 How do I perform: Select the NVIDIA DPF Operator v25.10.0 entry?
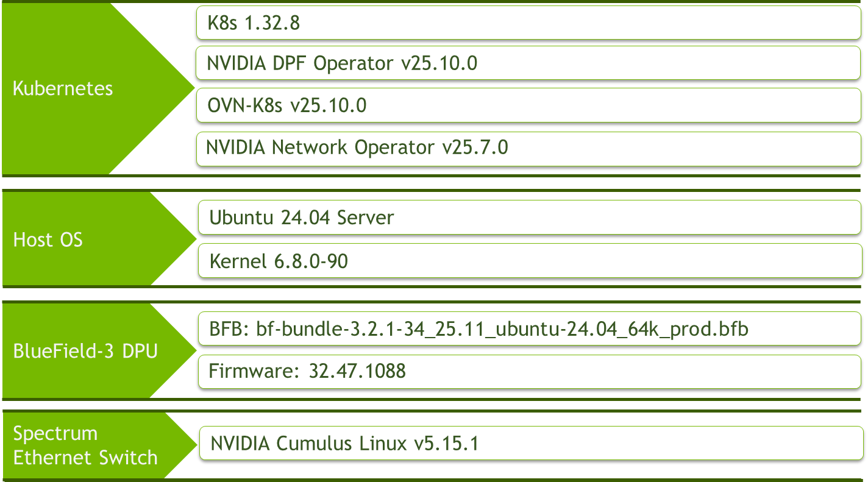pyautogui.click(x=528, y=63)
